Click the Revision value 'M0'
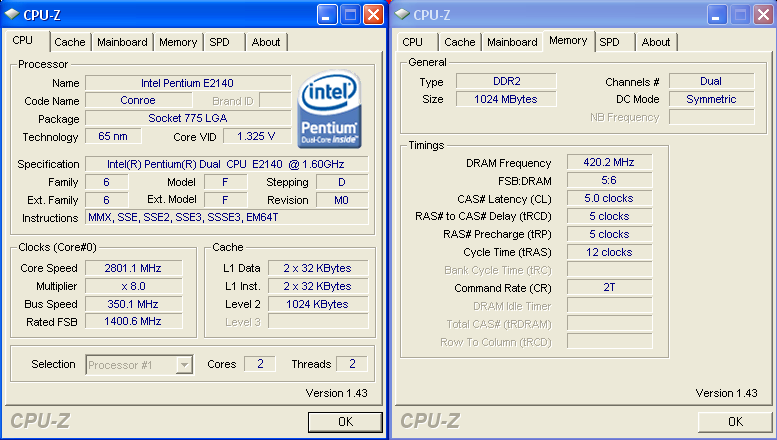Screen dimensions: 777x440 pos(342,200)
